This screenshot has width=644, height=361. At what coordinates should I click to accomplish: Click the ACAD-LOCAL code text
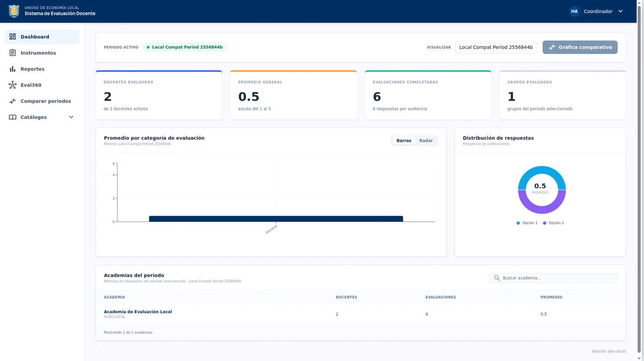click(x=115, y=317)
